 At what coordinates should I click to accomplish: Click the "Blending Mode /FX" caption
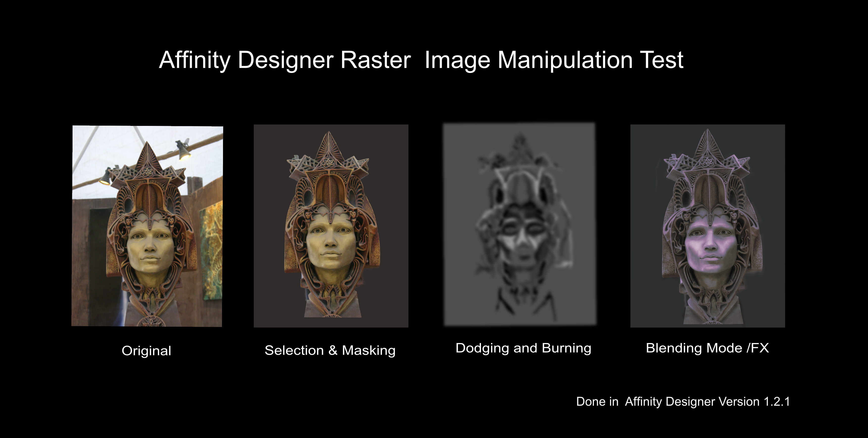click(707, 348)
